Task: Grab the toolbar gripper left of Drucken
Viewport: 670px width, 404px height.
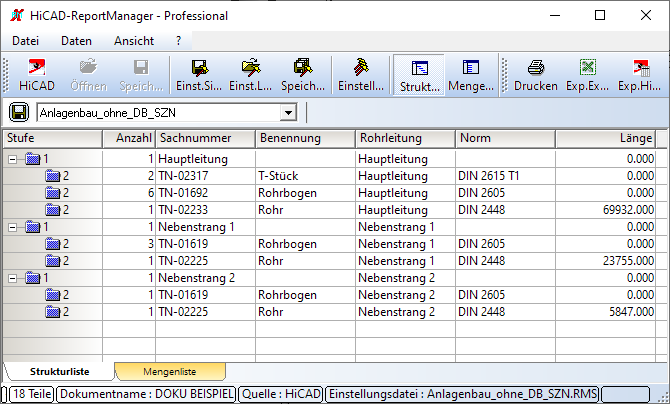Action: [x=505, y=75]
